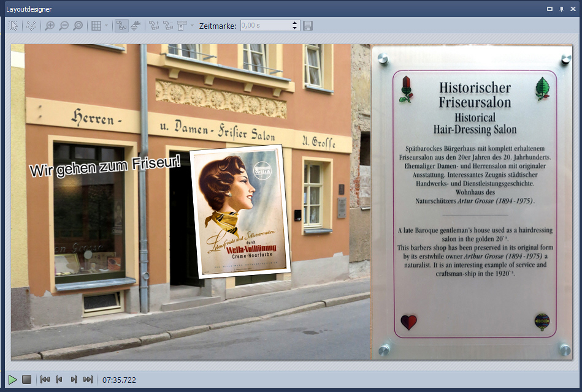Select the Wella poster image in the layout
This screenshot has height=392, width=582.
239,211
